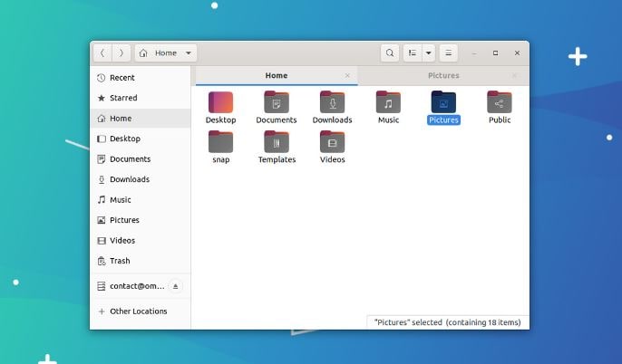The width and height of the screenshot is (622, 364).
Task: Click the search magnifier button
Action: click(x=390, y=53)
